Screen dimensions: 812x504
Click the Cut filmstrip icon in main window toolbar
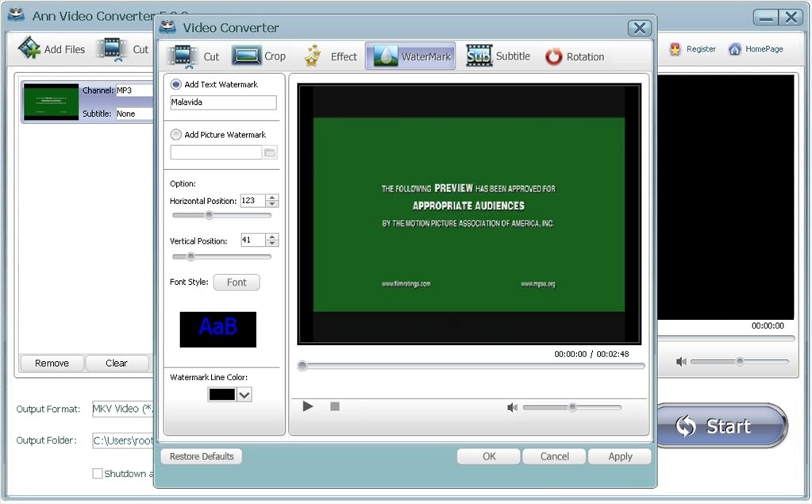114,49
